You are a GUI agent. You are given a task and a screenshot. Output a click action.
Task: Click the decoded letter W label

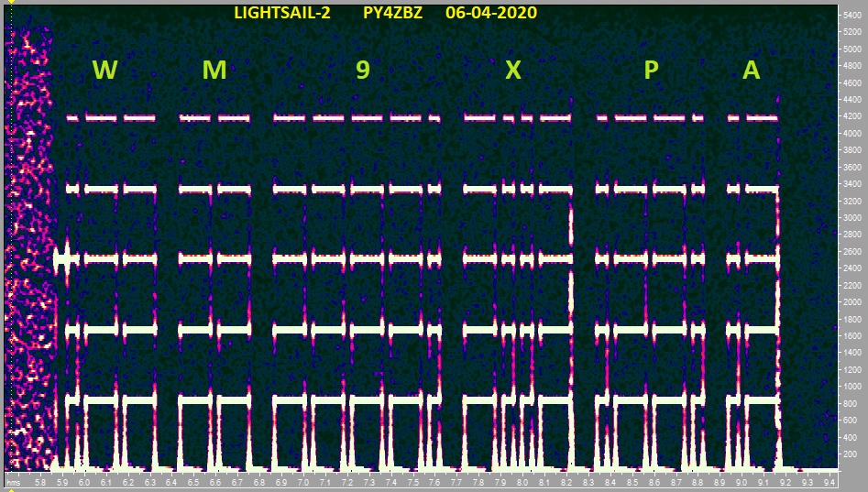pos(105,70)
